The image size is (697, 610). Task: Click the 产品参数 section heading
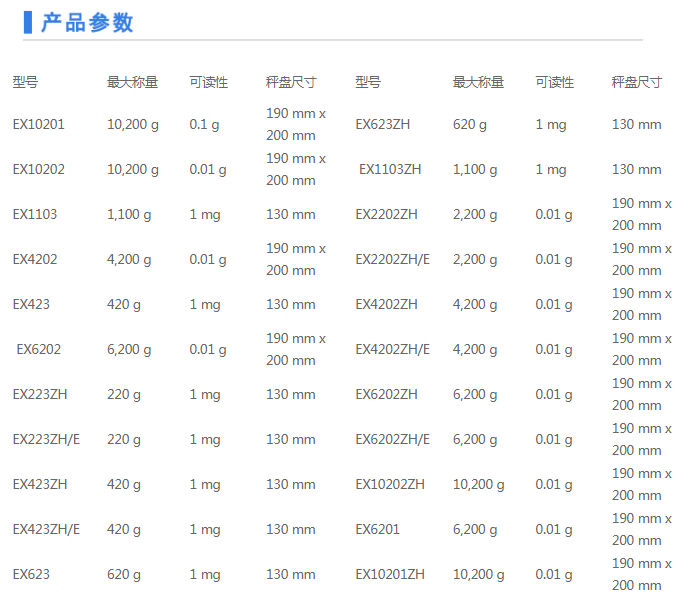(87, 23)
